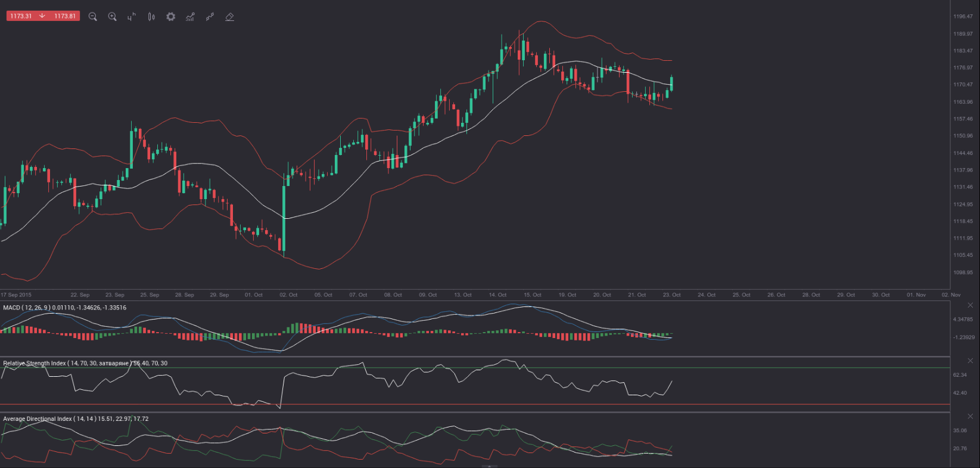Select the line drawing tools icon
This screenshot has width=980, height=468.
tap(210, 17)
